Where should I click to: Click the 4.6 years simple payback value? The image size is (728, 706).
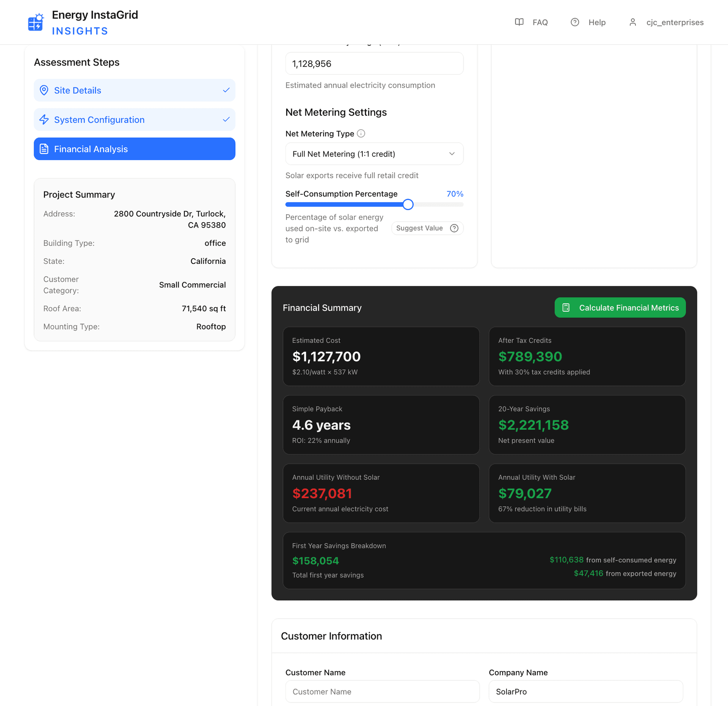click(321, 425)
